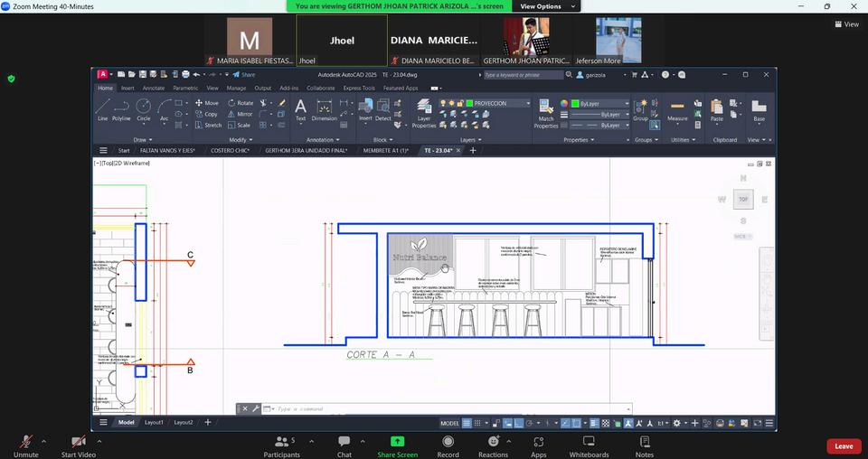
Task: Click Zoom Share Screen button
Action: point(398,447)
